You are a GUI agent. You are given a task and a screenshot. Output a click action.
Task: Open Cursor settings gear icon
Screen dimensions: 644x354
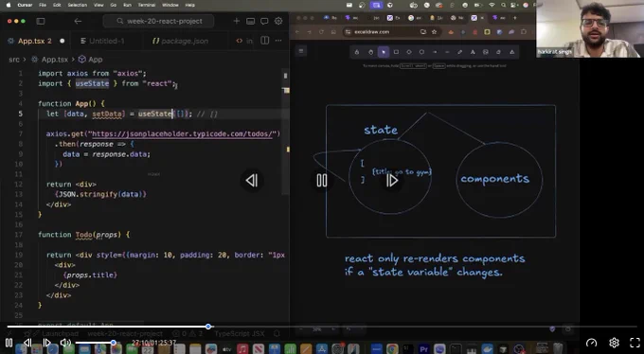click(x=278, y=21)
